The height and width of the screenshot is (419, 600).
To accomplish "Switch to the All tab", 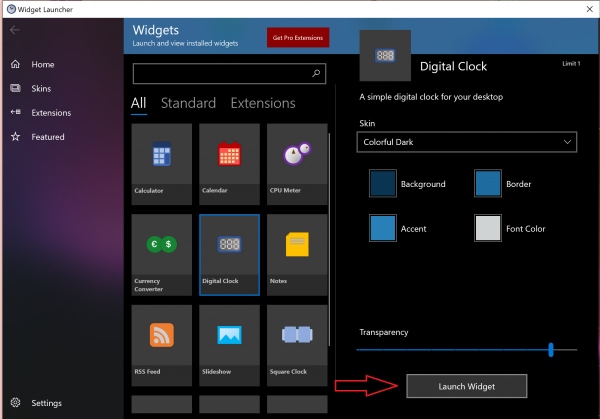I will [x=139, y=103].
